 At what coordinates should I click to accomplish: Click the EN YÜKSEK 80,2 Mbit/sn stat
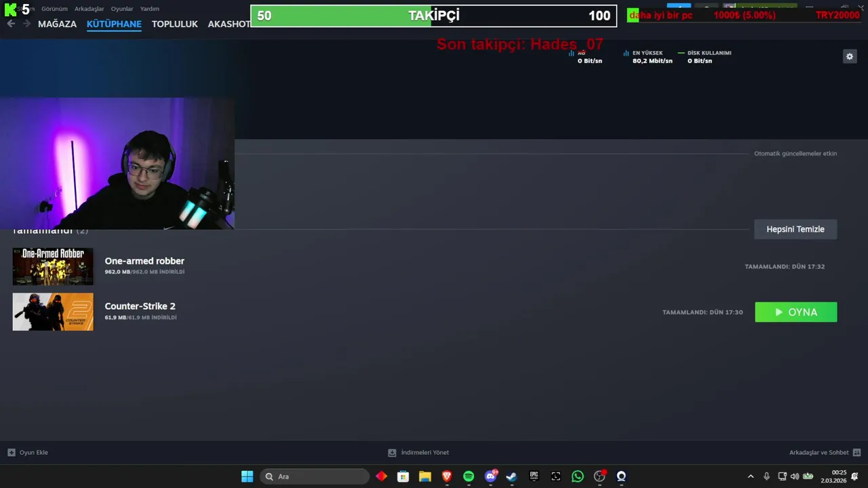pyautogui.click(x=648, y=57)
